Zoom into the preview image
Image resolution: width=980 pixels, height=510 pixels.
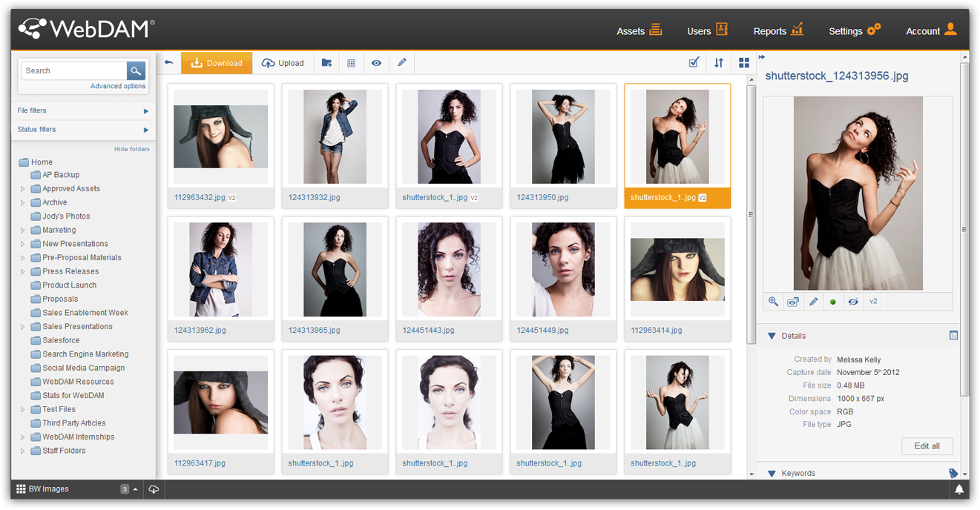773,302
